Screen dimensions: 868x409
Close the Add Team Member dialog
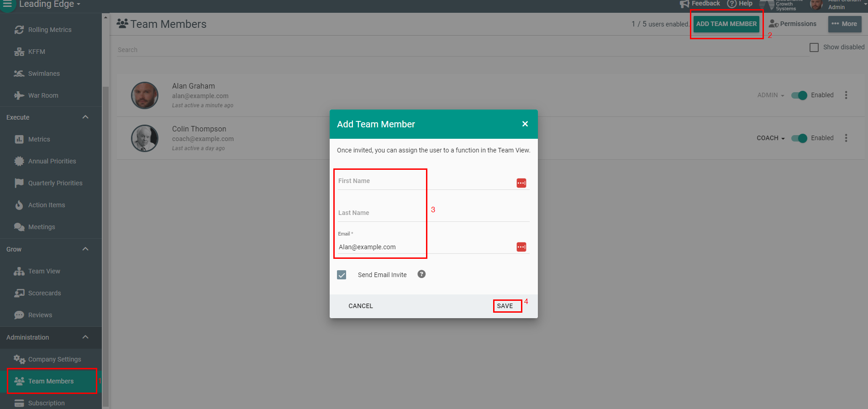tap(525, 124)
